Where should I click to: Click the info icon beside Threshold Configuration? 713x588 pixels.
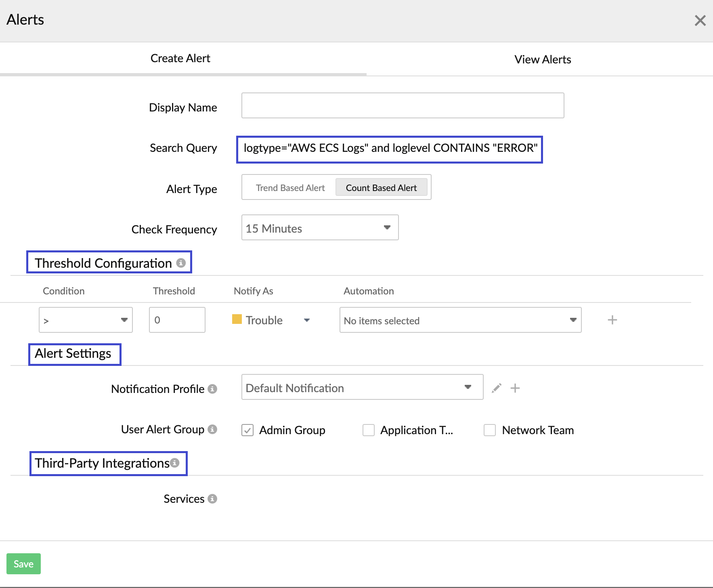pos(181,263)
